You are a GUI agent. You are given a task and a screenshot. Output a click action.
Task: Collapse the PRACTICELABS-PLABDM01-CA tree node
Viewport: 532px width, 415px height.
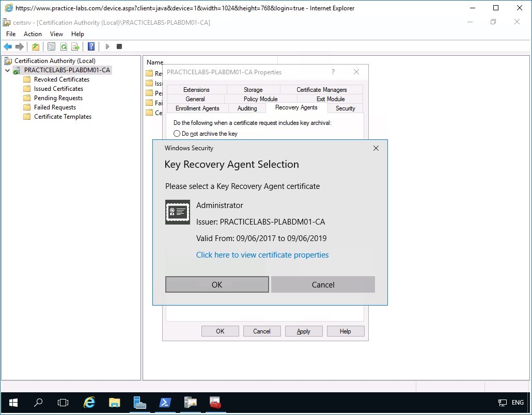point(7,70)
